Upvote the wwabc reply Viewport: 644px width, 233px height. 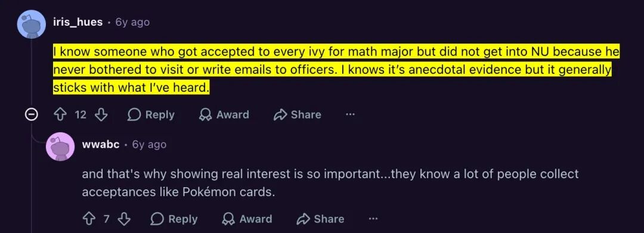coord(88,219)
